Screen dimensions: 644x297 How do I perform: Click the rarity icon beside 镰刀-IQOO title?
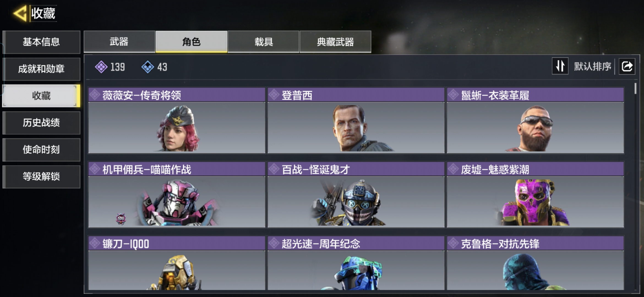(95, 243)
